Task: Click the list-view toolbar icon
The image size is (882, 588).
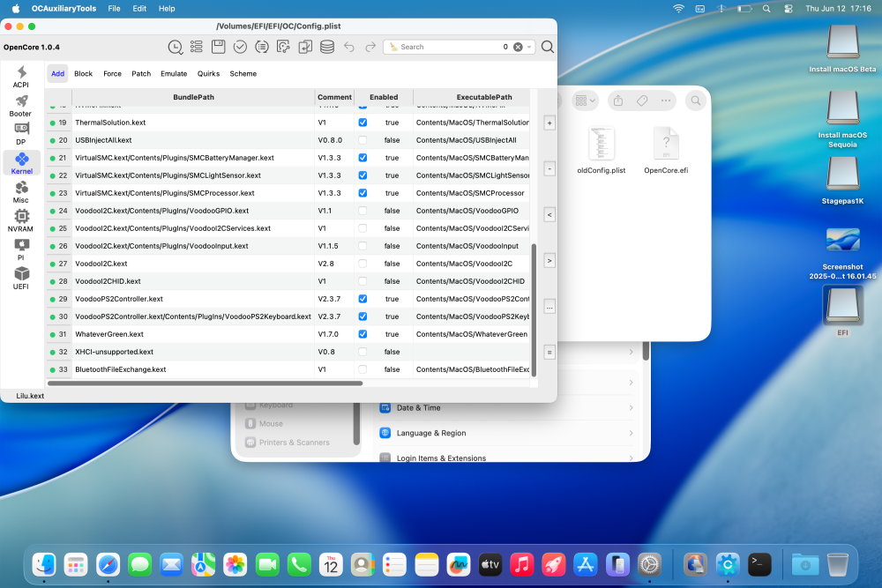Action: click(197, 47)
